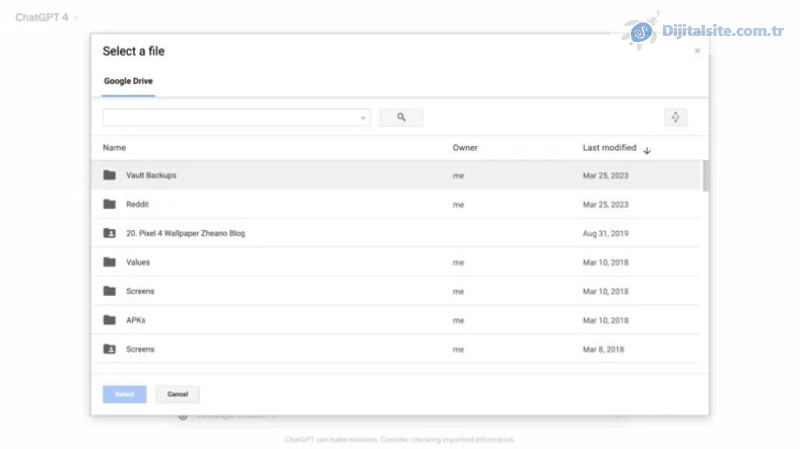This screenshot has height=449, width=800.
Task: Click the Vault Backups folder icon
Action: click(x=109, y=175)
